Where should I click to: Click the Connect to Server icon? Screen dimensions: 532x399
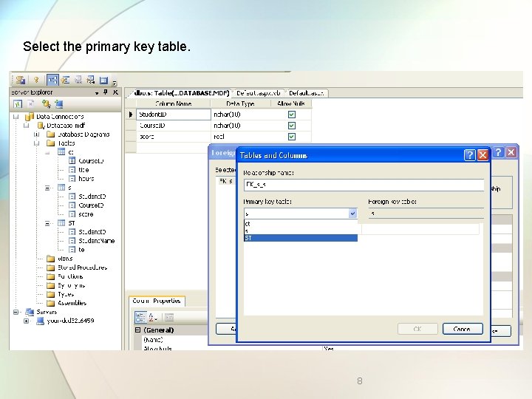[x=59, y=104]
